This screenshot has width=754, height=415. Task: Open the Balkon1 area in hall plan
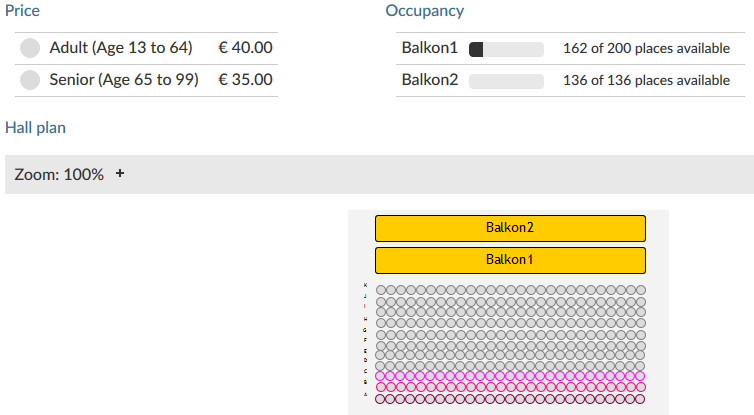[510, 260]
